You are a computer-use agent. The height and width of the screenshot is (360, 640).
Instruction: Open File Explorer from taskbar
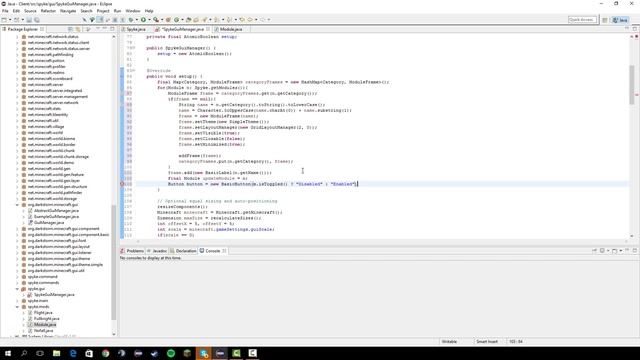point(57,353)
